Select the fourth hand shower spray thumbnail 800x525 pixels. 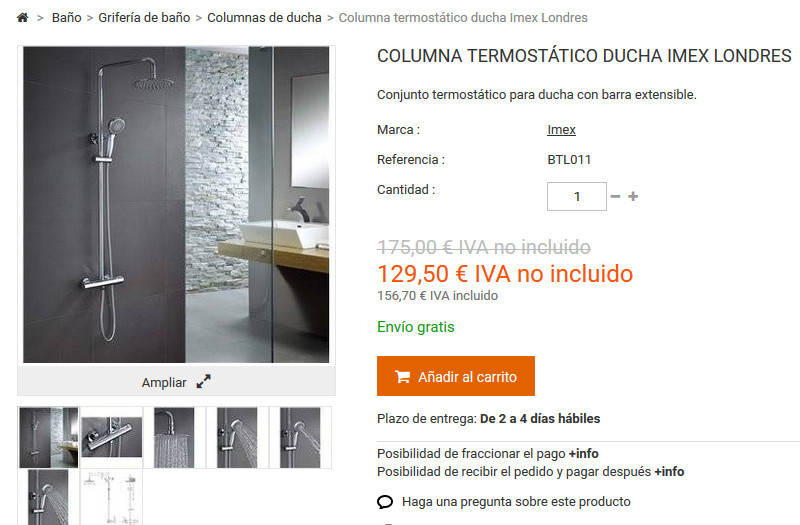[237, 437]
